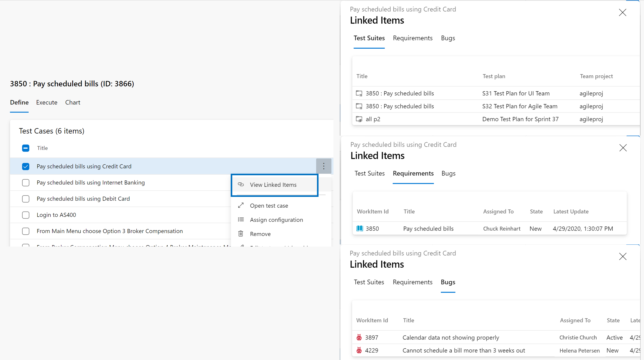Select the Execute tab in test suite

click(x=46, y=102)
